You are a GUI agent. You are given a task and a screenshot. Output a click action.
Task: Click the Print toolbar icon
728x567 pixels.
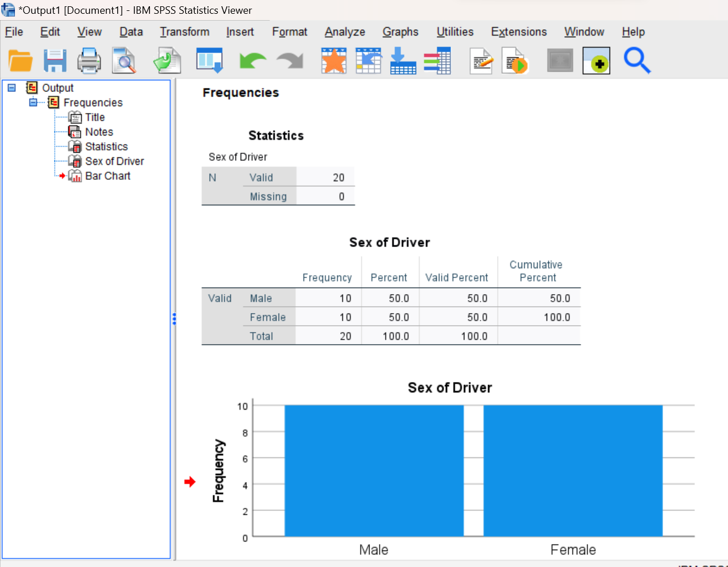coord(89,61)
